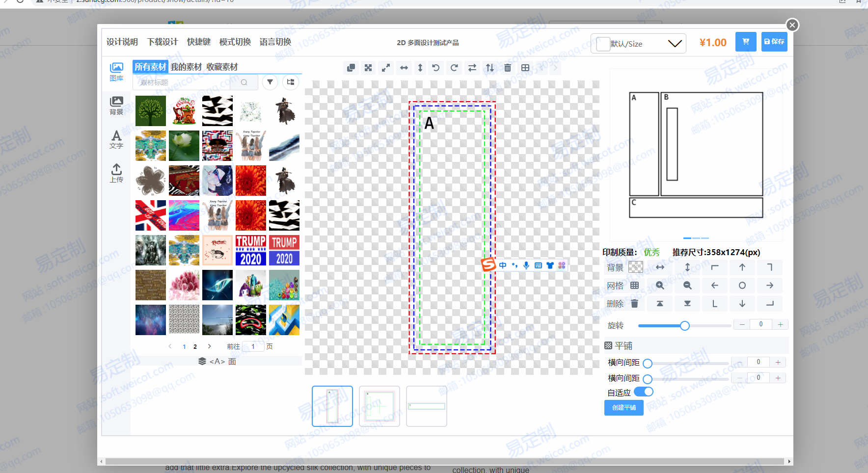Align to center with the circle icon
Image resolution: width=868 pixels, height=473 pixels.
[x=742, y=286]
